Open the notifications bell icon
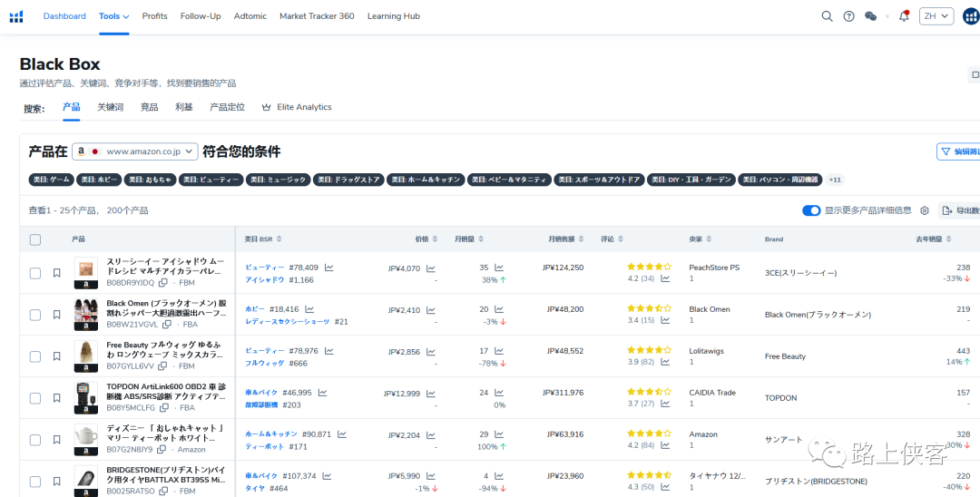Screen dimensions: 980x497 click(x=904, y=16)
